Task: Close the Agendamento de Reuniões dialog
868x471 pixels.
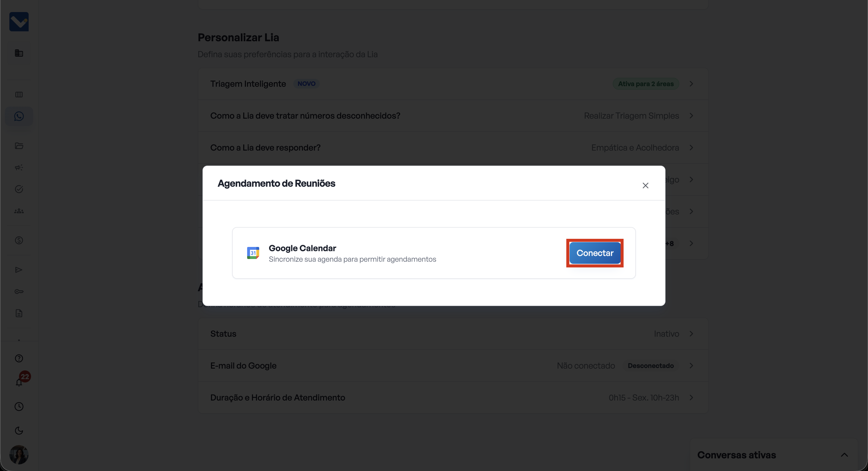Action: click(x=645, y=186)
